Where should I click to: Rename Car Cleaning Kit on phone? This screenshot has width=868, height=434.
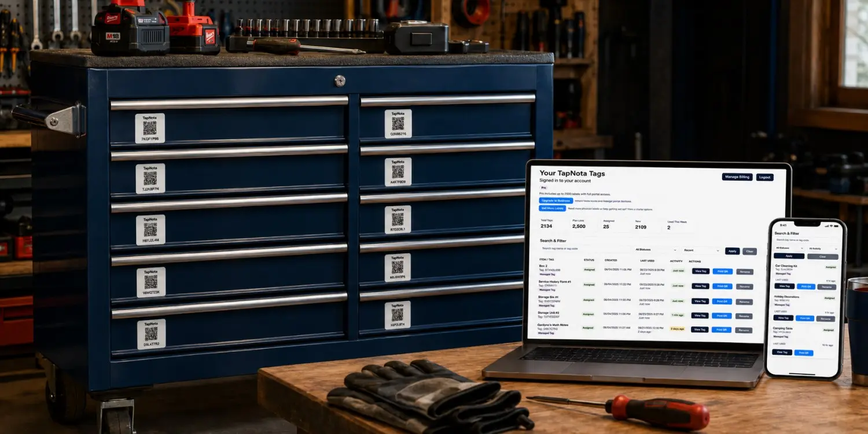point(827,287)
